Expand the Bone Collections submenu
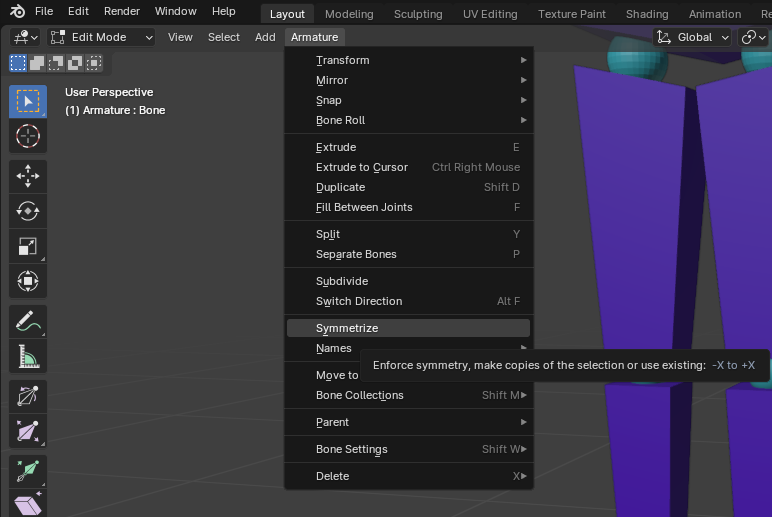 point(409,395)
